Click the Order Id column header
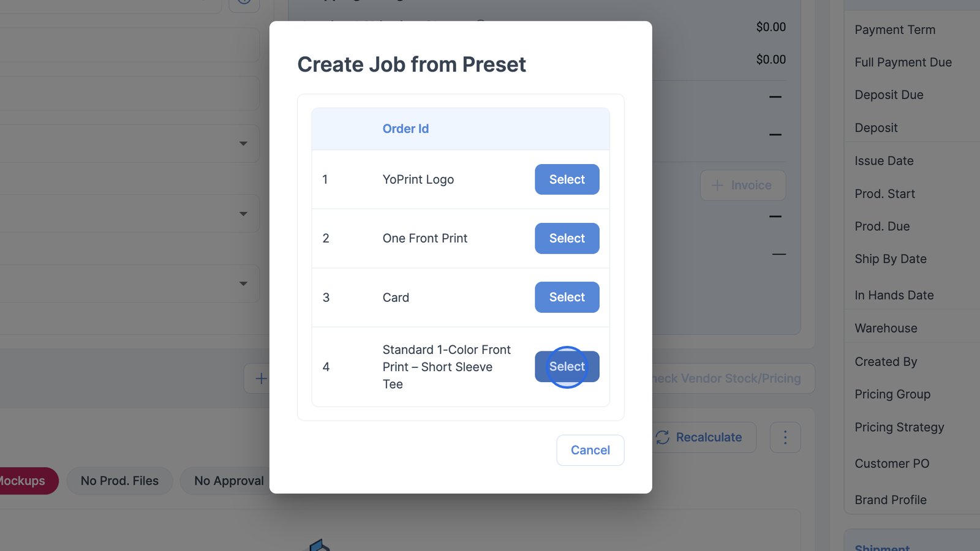 405,129
